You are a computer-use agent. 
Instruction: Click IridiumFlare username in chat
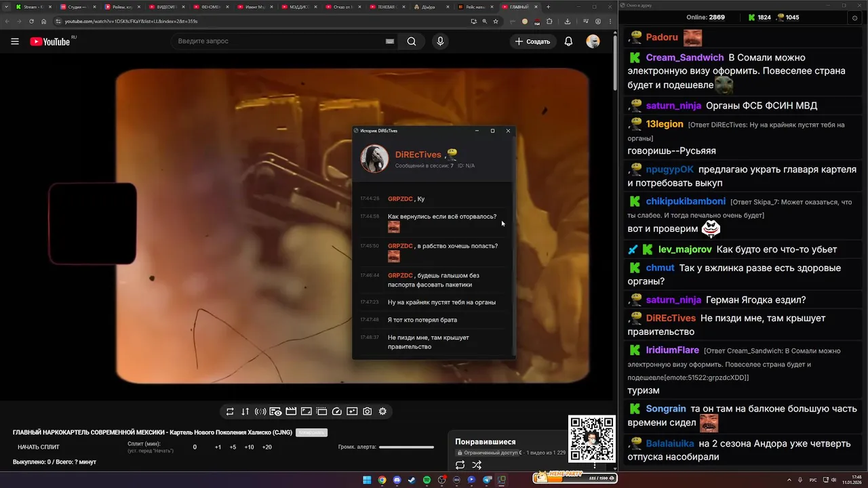tap(673, 350)
